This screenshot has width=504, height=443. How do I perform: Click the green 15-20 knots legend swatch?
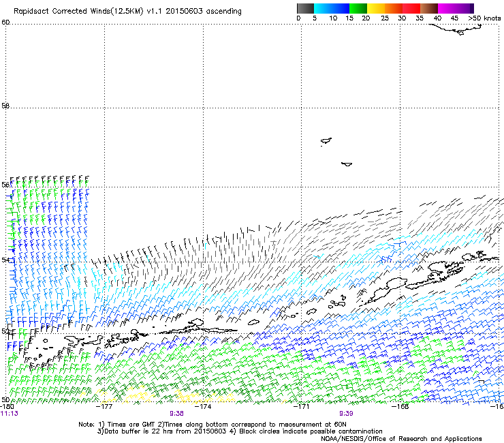point(358,8)
